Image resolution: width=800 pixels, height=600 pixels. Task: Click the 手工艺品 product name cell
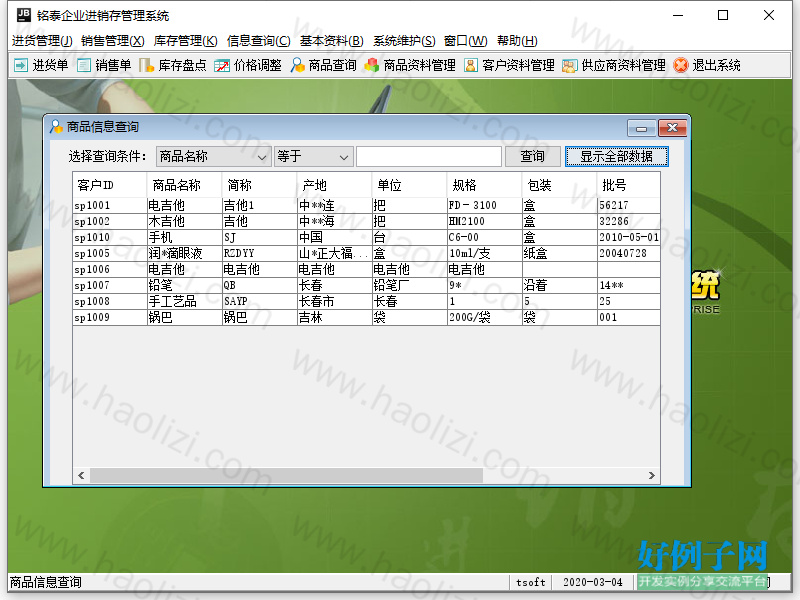point(185,302)
